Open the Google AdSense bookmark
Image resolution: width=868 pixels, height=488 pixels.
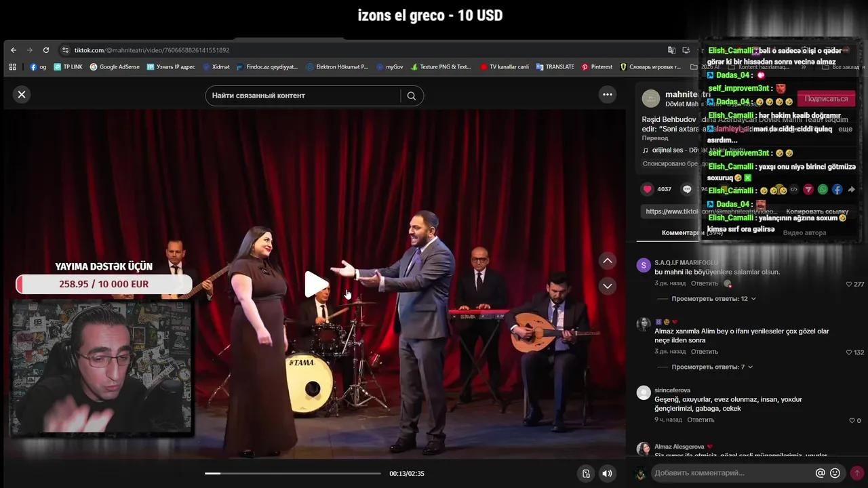pos(115,67)
